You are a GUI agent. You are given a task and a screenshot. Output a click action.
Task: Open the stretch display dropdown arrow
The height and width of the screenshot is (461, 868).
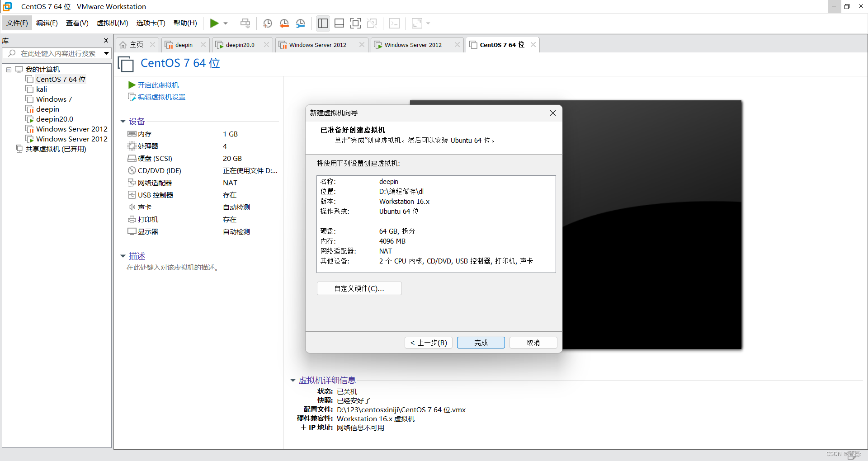[428, 23]
